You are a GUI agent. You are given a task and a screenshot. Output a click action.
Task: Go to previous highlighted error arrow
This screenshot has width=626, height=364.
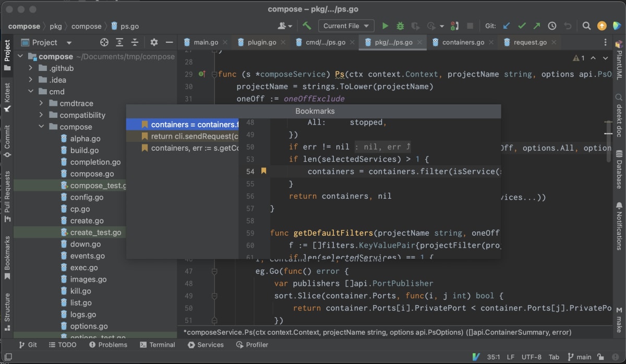[x=594, y=58]
